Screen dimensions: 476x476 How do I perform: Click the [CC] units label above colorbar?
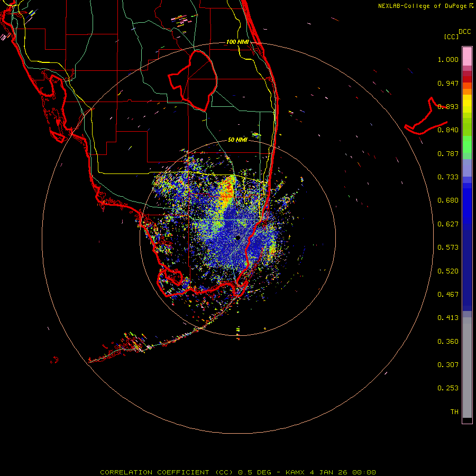(x=451, y=36)
